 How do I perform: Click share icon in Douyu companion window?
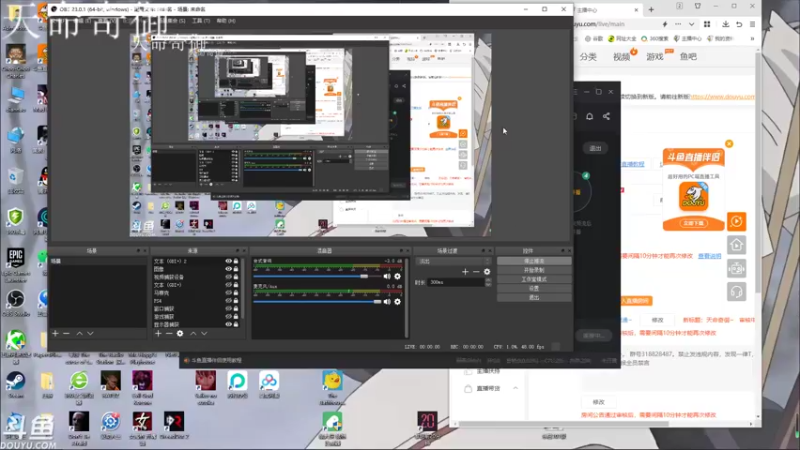point(607,116)
